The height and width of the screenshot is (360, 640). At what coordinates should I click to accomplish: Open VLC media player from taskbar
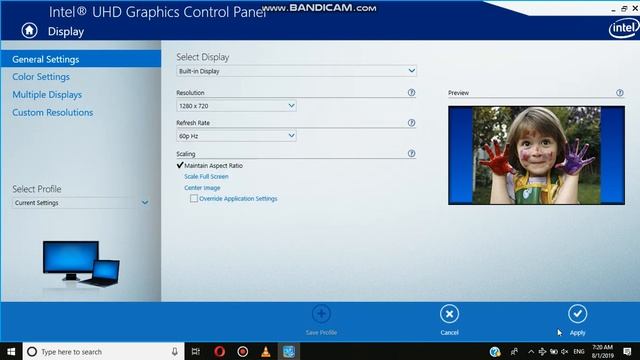[266, 351]
